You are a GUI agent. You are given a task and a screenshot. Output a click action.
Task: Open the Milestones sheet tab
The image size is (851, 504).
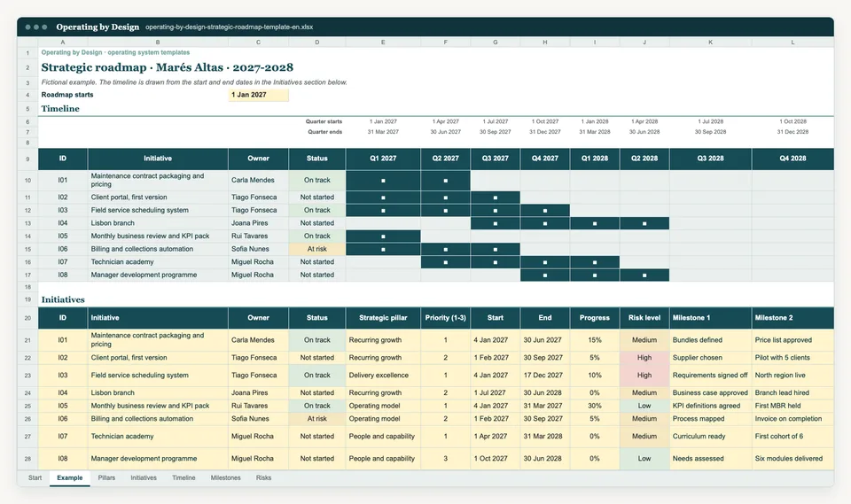point(225,478)
